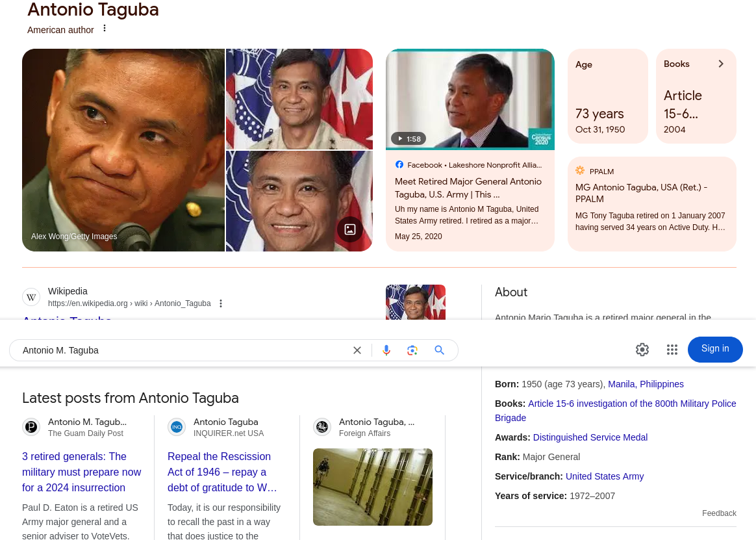Follow the Manila, Philippines link
Screen dimensions: 756x540
click(x=646, y=384)
